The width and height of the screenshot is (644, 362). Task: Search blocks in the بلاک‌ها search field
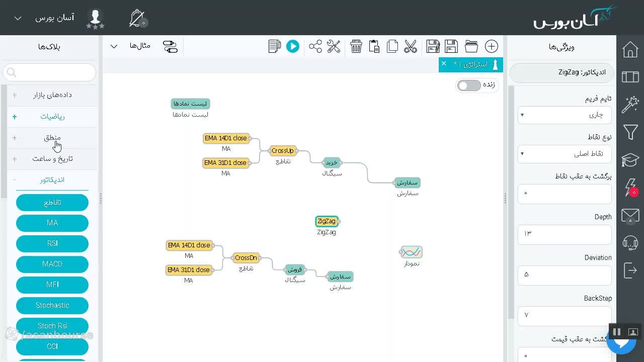point(49,72)
